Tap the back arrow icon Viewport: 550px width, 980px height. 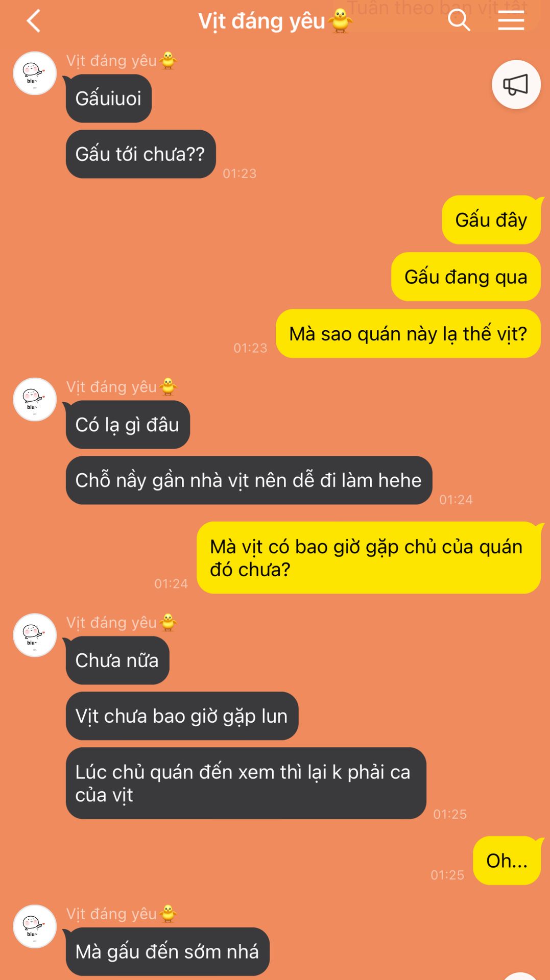point(34,21)
